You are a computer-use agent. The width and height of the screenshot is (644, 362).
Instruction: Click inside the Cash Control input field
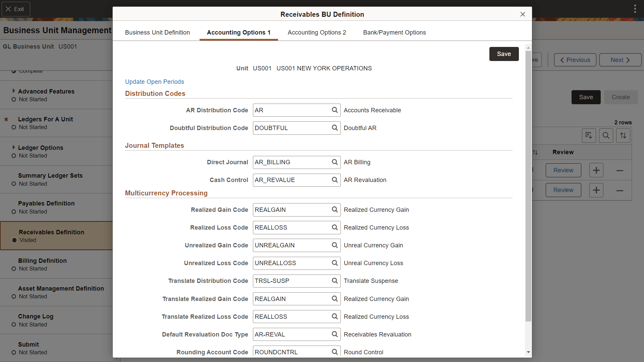[x=292, y=180]
